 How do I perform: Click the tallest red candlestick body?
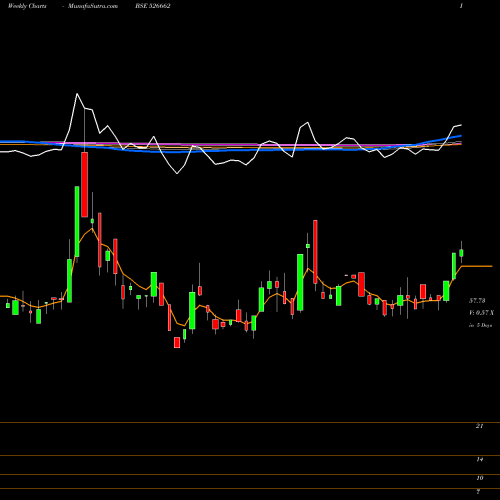pos(85,185)
